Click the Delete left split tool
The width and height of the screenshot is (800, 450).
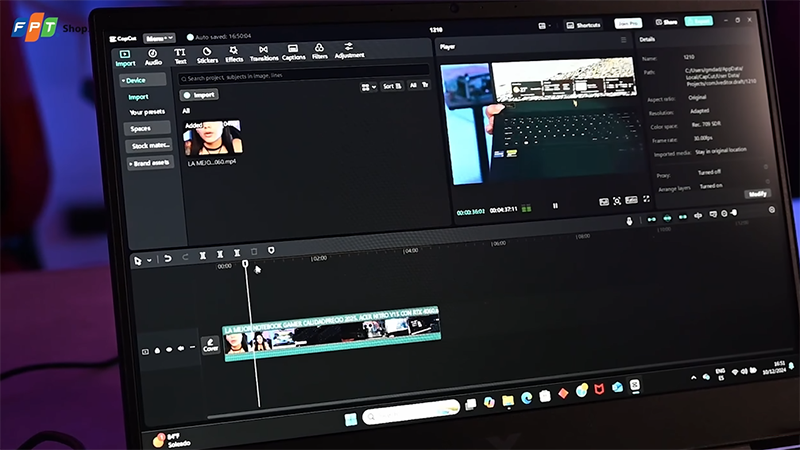pos(220,254)
